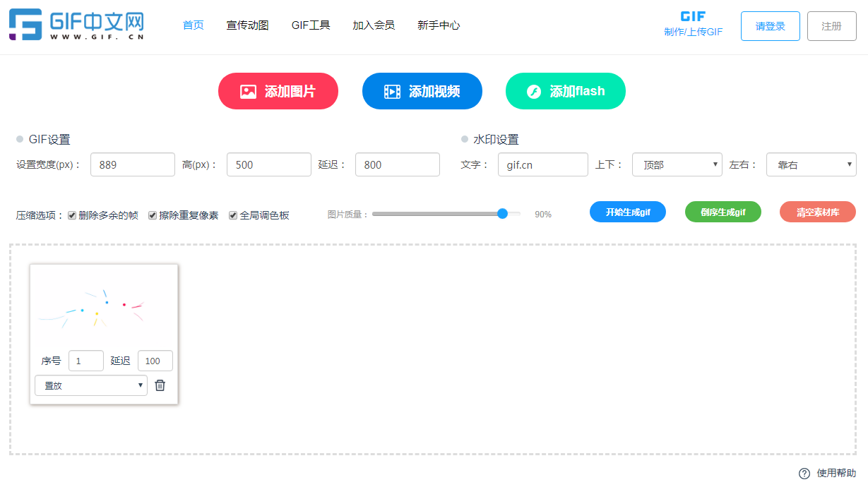Viewport: 868px width, 487px height.
Task: Click the 请登录 button
Action: (771, 26)
